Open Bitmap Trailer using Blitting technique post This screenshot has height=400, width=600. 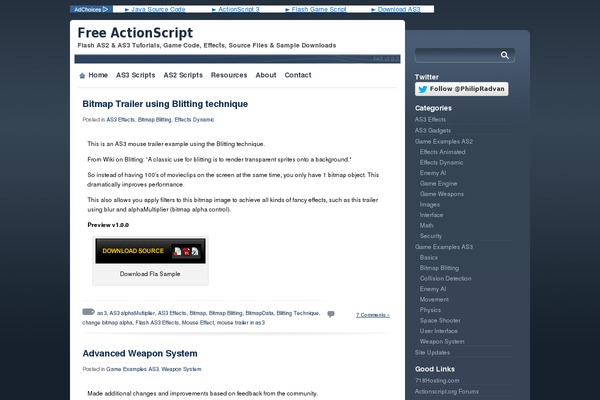[165, 104]
